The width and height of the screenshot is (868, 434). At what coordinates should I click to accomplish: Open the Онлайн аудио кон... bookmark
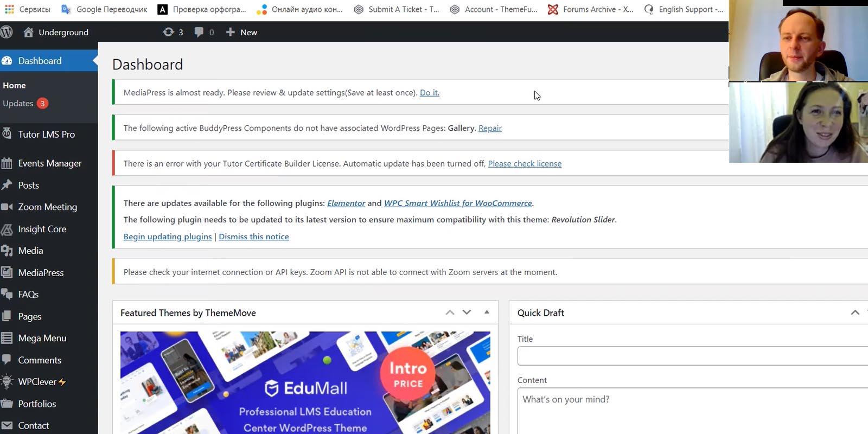(x=300, y=9)
